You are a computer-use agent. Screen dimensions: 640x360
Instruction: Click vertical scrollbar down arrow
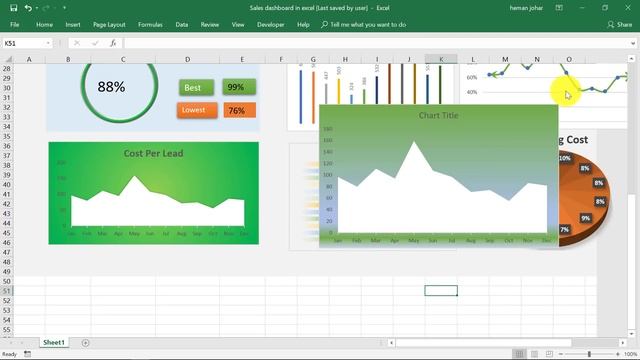[631, 334]
